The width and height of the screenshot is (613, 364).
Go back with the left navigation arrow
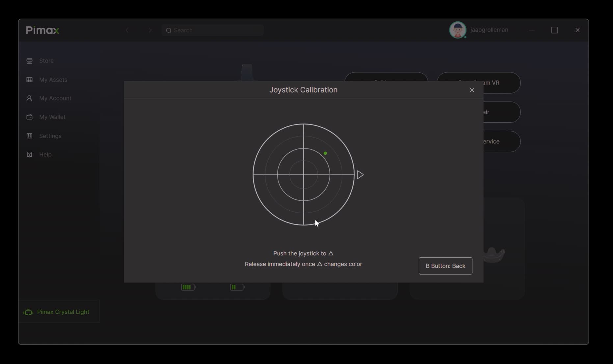pyautogui.click(x=127, y=30)
